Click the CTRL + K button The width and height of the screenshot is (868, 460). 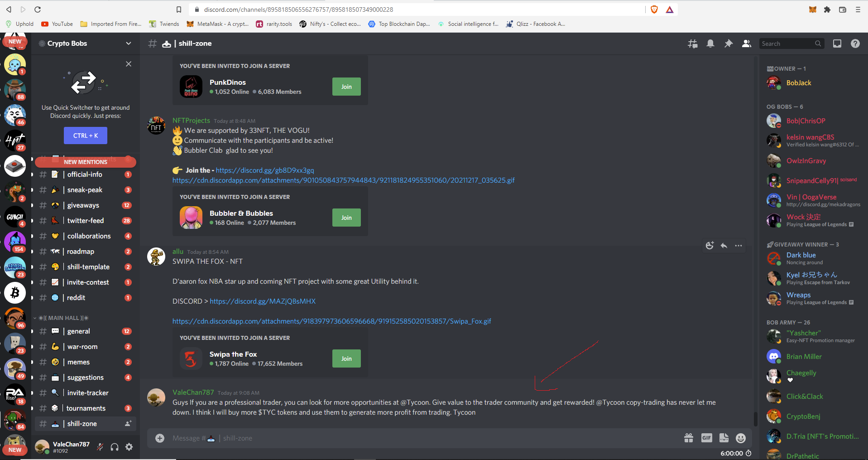(x=86, y=136)
